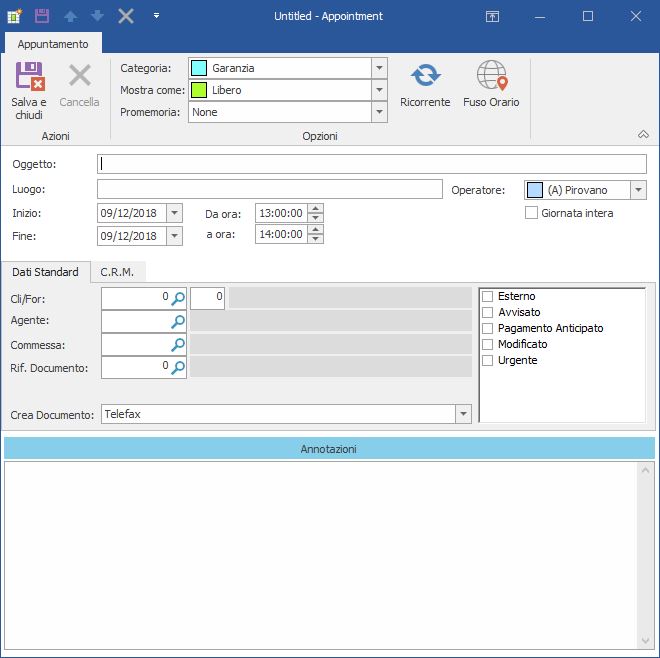The height and width of the screenshot is (658, 660).
Task: Click the Rif. Documento search magnifier
Action: pyautogui.click(x=178, y=367)
